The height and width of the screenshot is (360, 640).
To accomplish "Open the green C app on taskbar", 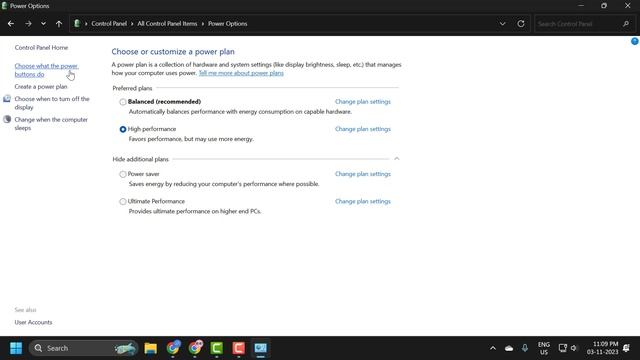I will [x=217, y=348].
